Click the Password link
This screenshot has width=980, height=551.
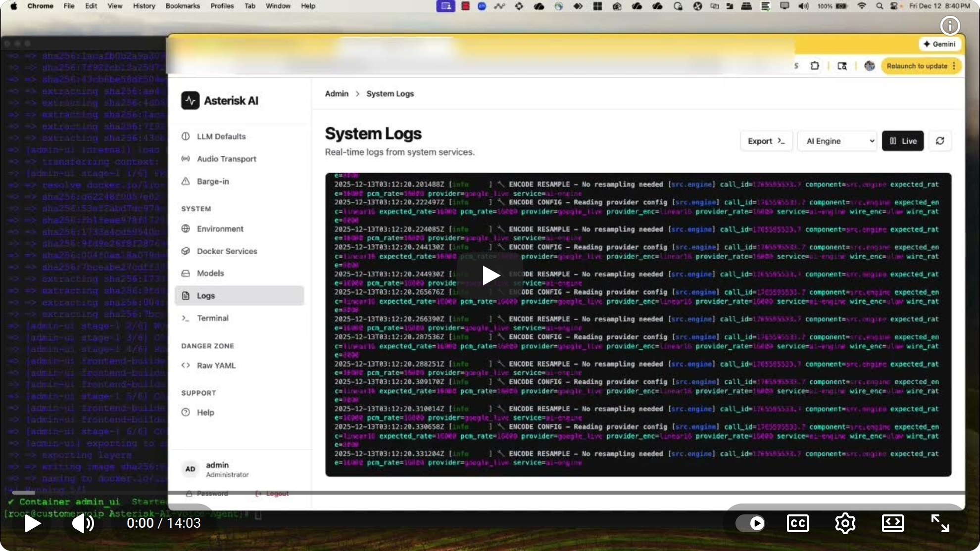207,494
